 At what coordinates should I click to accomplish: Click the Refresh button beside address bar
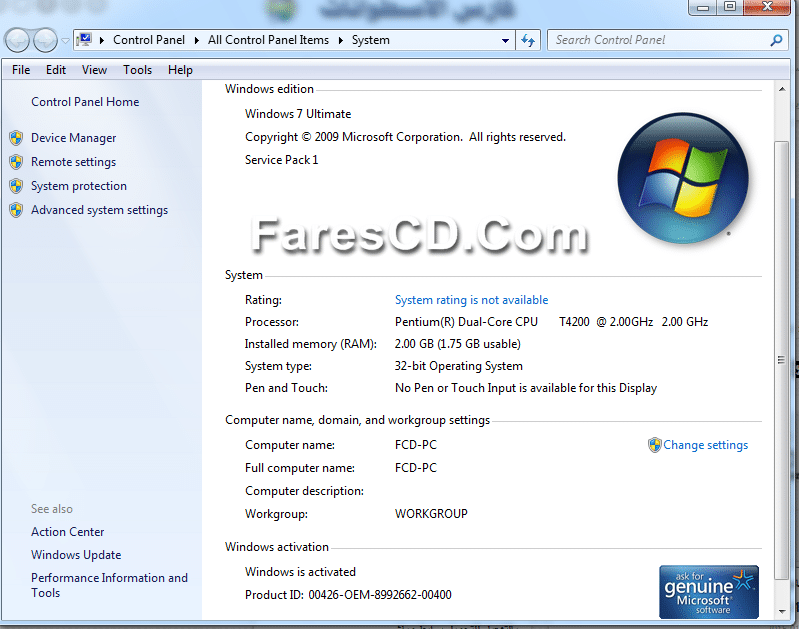click(x=528, y=40)
